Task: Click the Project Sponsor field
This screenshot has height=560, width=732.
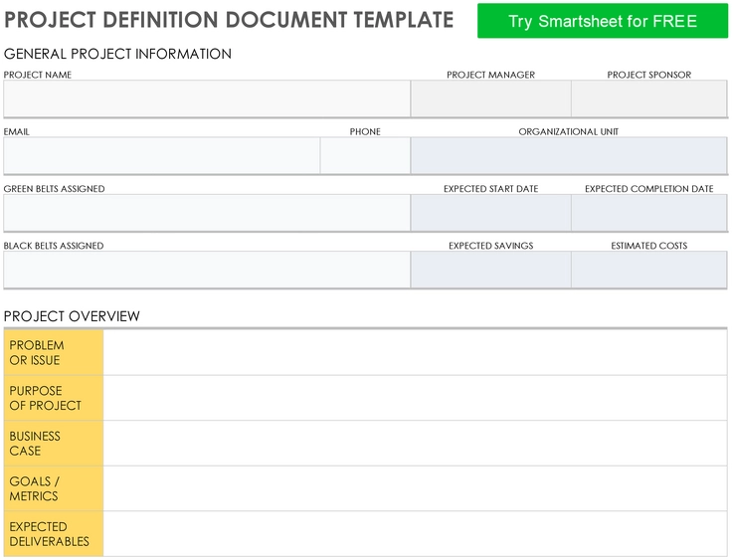Action: pos(648,98)
